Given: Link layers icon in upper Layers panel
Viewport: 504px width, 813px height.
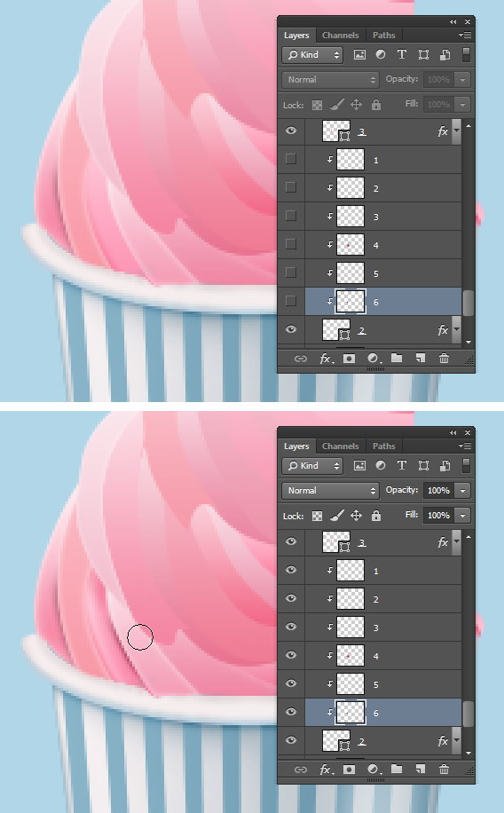Looking at the screenshot, I should 300,359.
